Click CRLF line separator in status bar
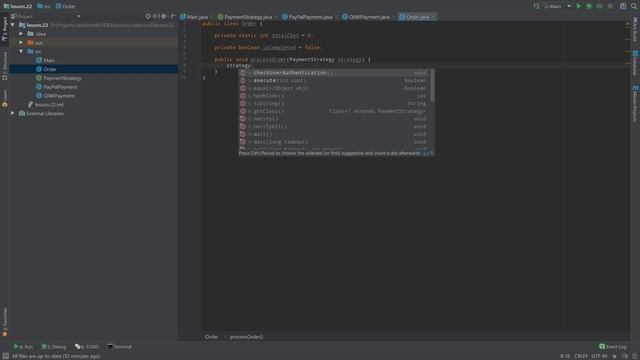Viewport: 640px width, 360px height. coord(580,356)
